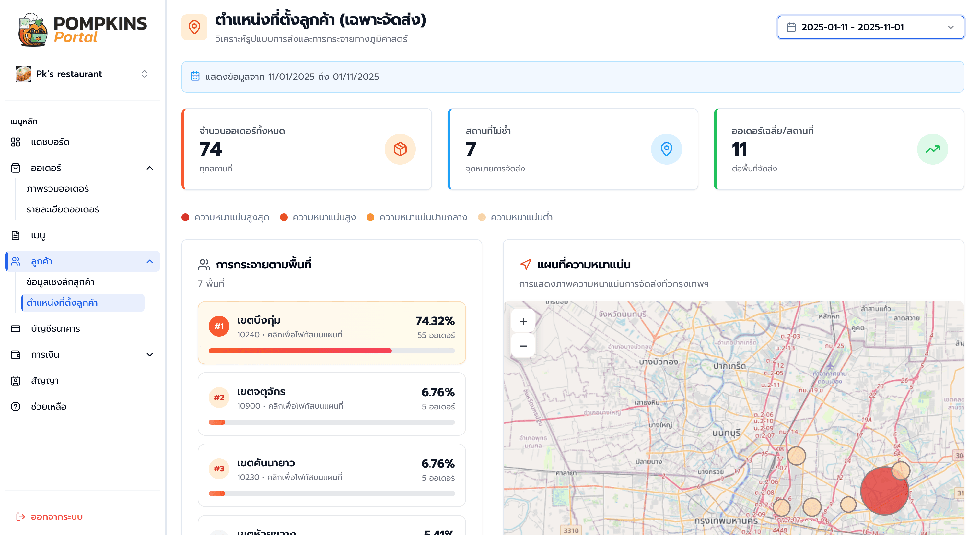Click the ความหนาแน่นปานกลาง orange legend dot
The image size is (980, 535).
click(x=370, y=217)
